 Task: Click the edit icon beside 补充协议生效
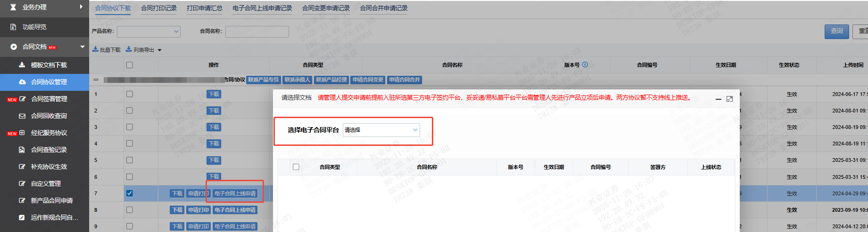click(x=22, y=167)
